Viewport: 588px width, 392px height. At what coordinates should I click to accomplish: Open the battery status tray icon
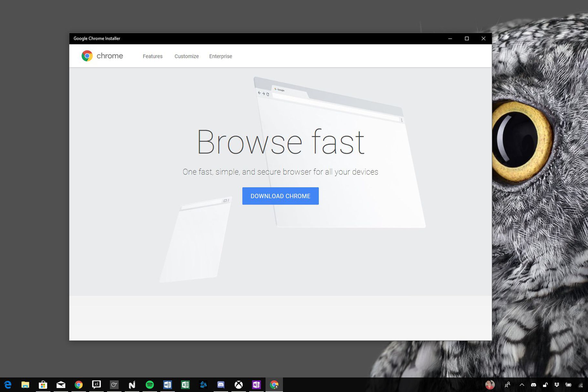point(568,385)
